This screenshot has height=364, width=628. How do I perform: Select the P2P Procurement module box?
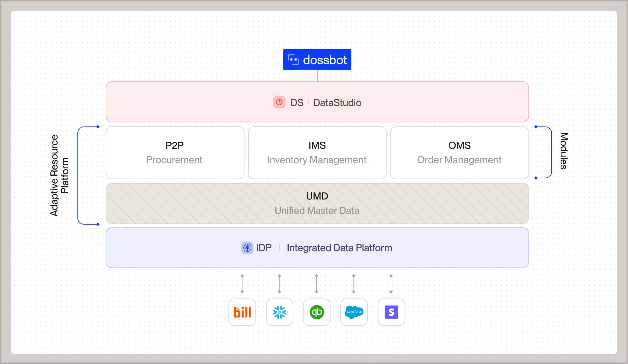point(175,153)
